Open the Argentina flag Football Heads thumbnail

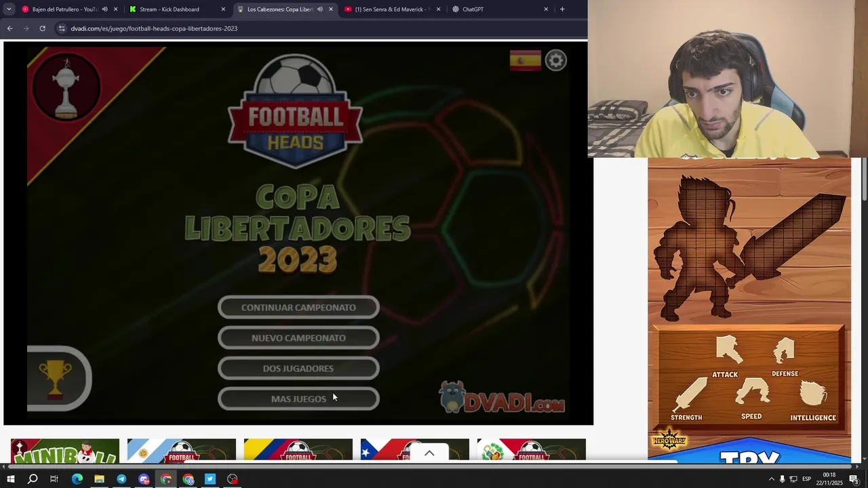pos(182,449)
